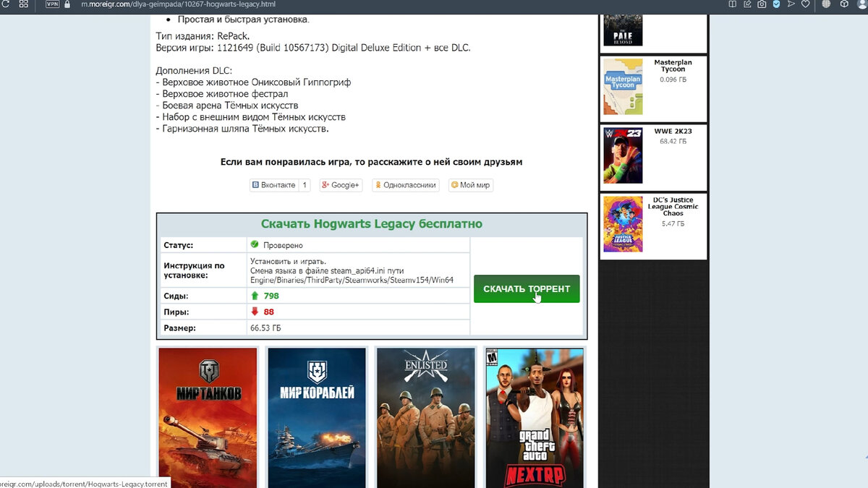Click the seeds value 798

point(271,296)
